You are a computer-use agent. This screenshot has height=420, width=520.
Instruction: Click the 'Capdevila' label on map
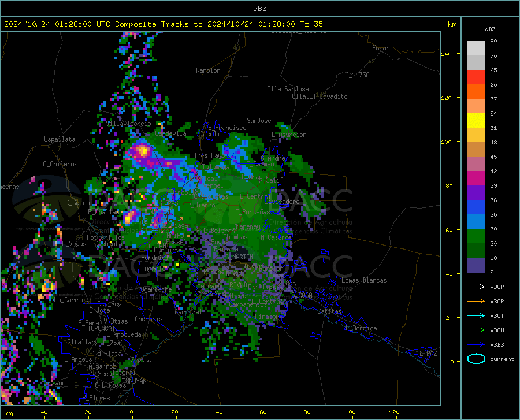click(x=170, y=133)
